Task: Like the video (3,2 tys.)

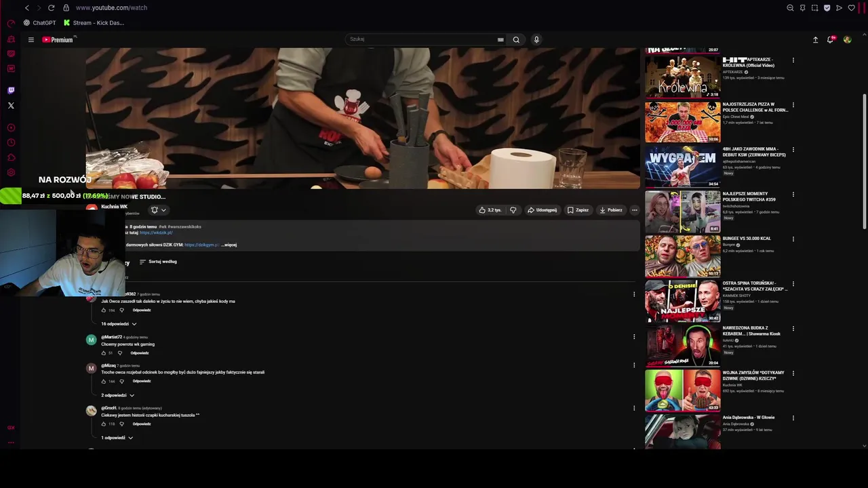Action: click(x=490, y=210)
